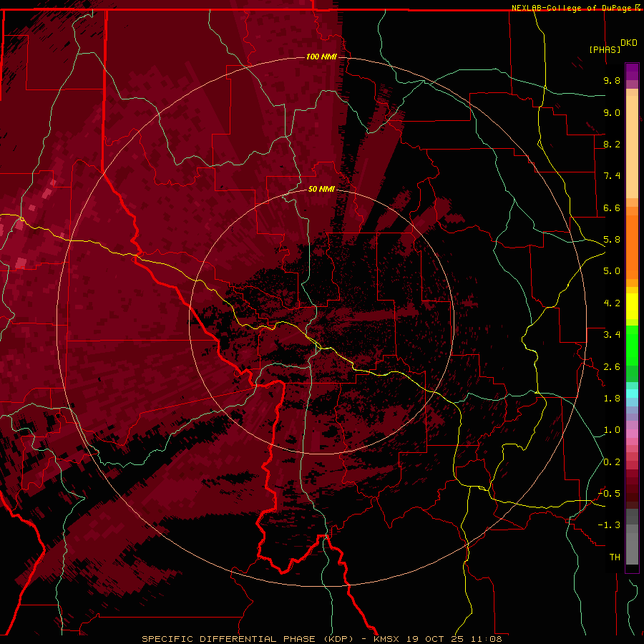The width and height of the screenshot is (644, 644).
Task: Click the 100 NMI range ring label
Action: (x=321, y=57)
